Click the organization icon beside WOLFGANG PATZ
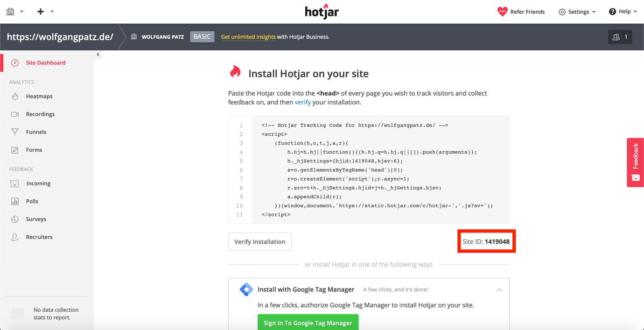 pos(134,37)
